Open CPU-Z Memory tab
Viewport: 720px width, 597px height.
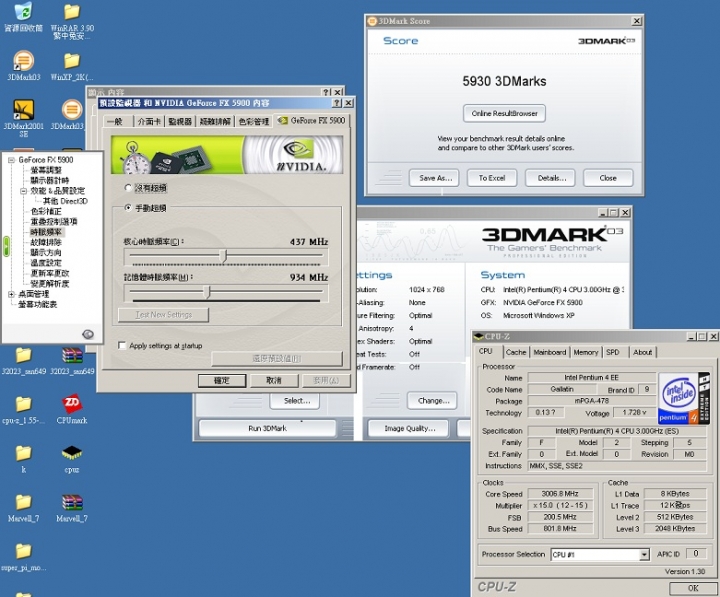point(585,352)
